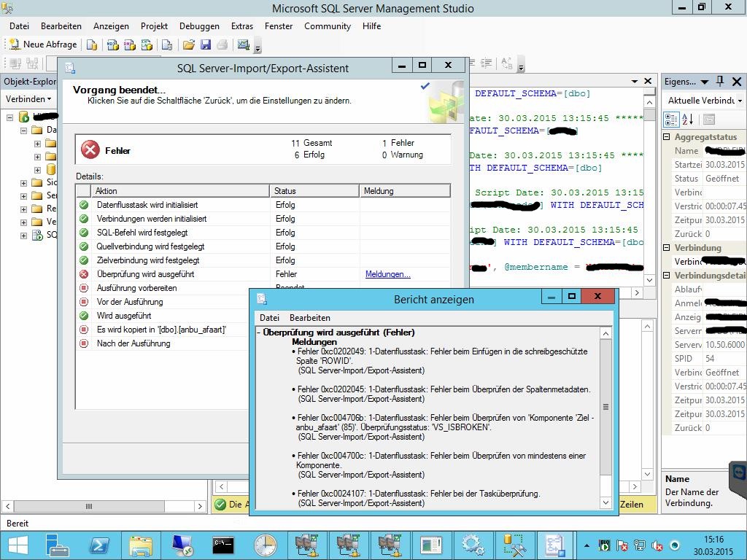
Task: Click the Status column header
Action: [x=314, y=191]
